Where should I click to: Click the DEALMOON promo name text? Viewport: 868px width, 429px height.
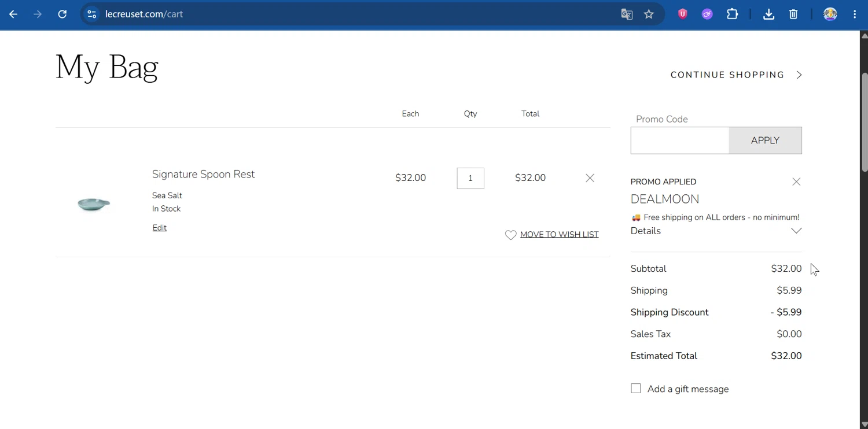[x=665, y=199]
